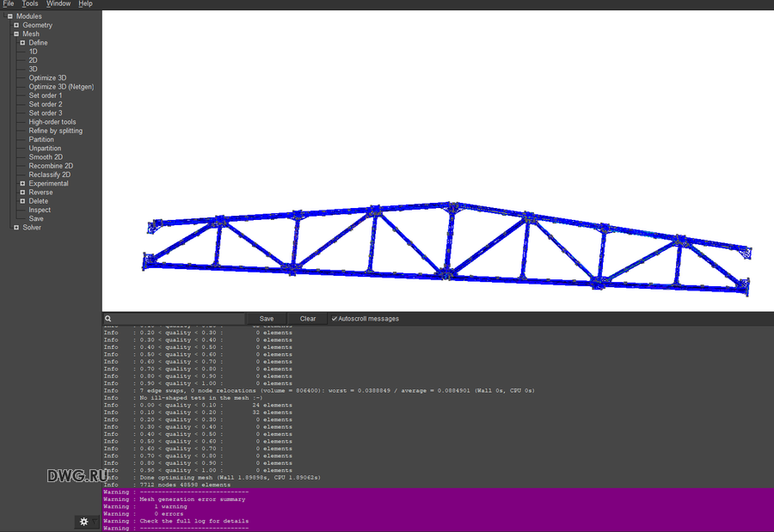Open the Window menu
The height and width of the screenshot is (532, 774).
58,4
